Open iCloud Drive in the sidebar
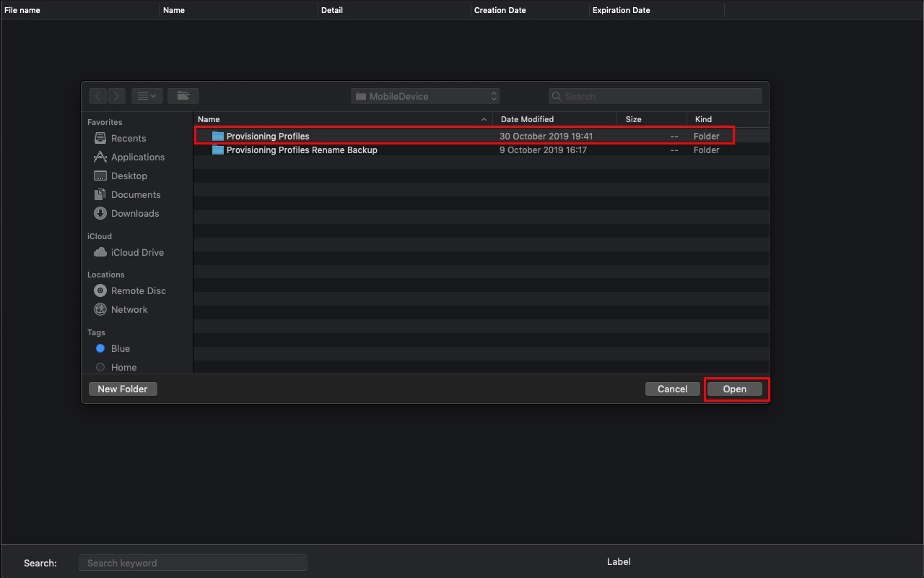Screen dimensions: 924x578 tap(136, 253)
